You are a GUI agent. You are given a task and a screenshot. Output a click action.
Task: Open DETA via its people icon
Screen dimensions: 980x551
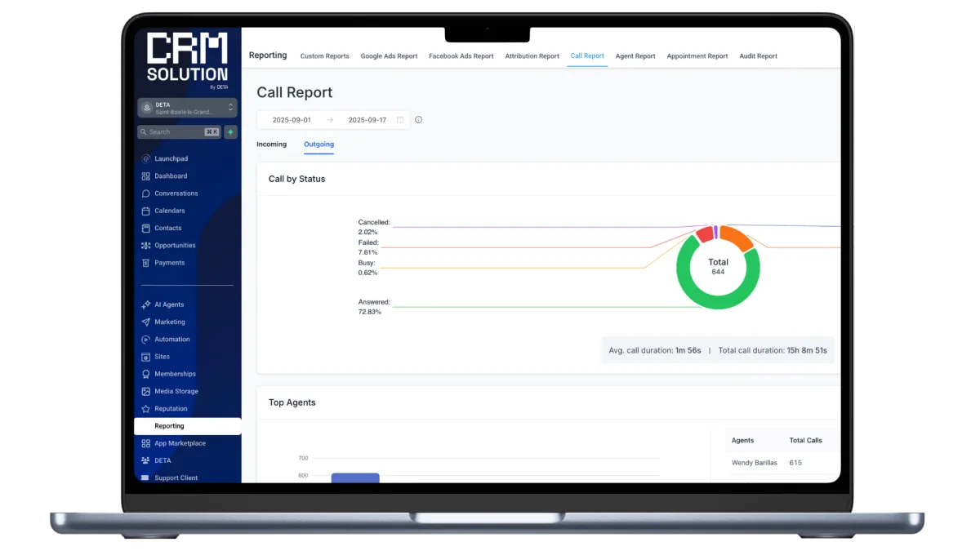[145, 460]
